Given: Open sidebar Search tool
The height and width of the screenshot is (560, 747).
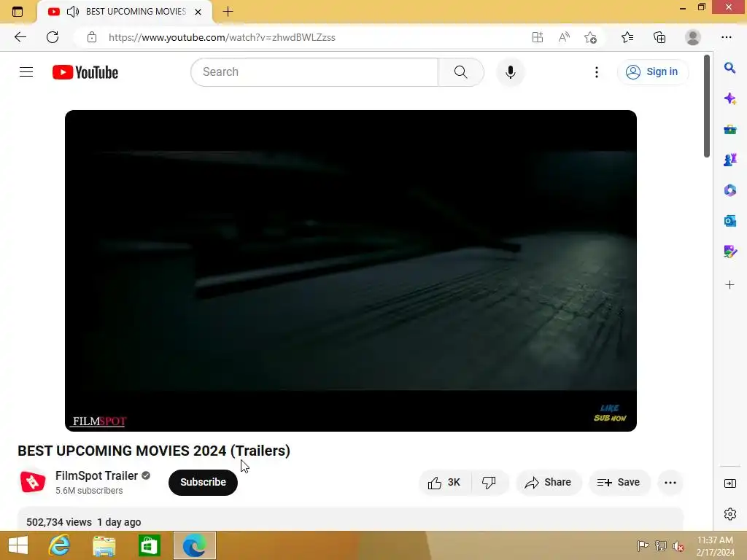Looking at the screenshot, I should pos(729,68).
